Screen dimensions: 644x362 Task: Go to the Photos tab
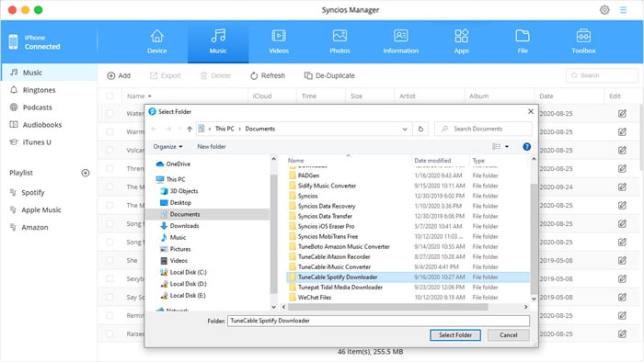(339, 42)
